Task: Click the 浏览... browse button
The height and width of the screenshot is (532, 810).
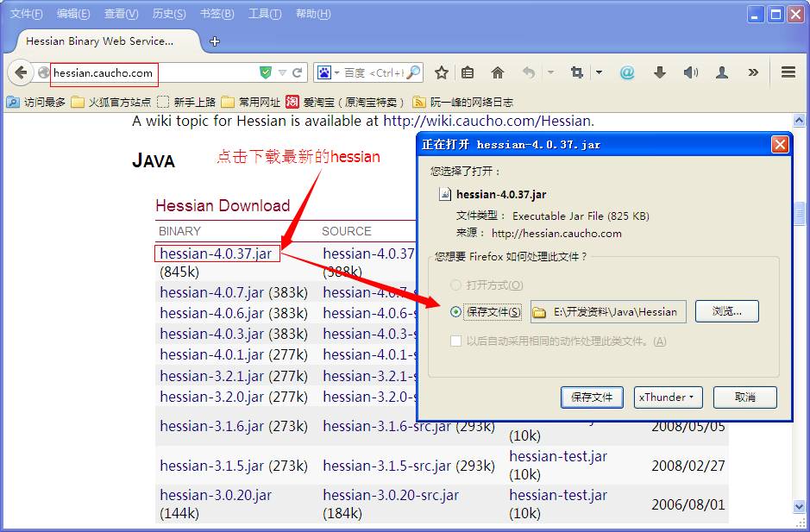Action: [x=727, y=311]
